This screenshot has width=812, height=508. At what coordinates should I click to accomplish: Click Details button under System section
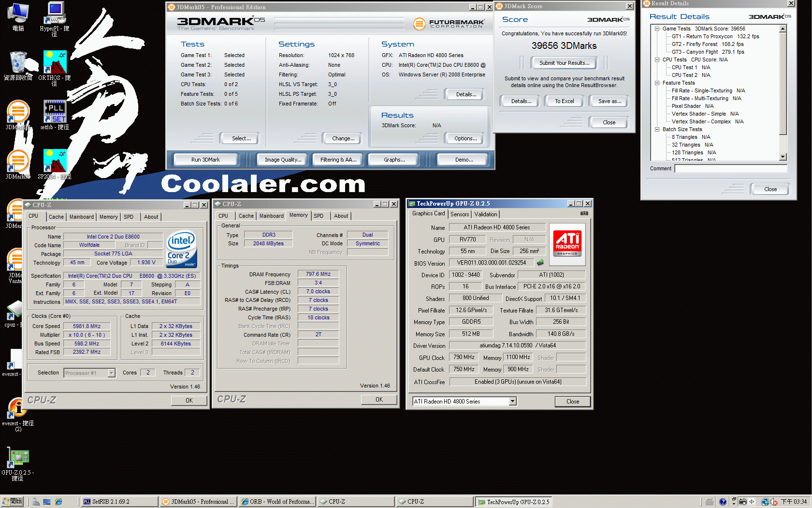465,94
